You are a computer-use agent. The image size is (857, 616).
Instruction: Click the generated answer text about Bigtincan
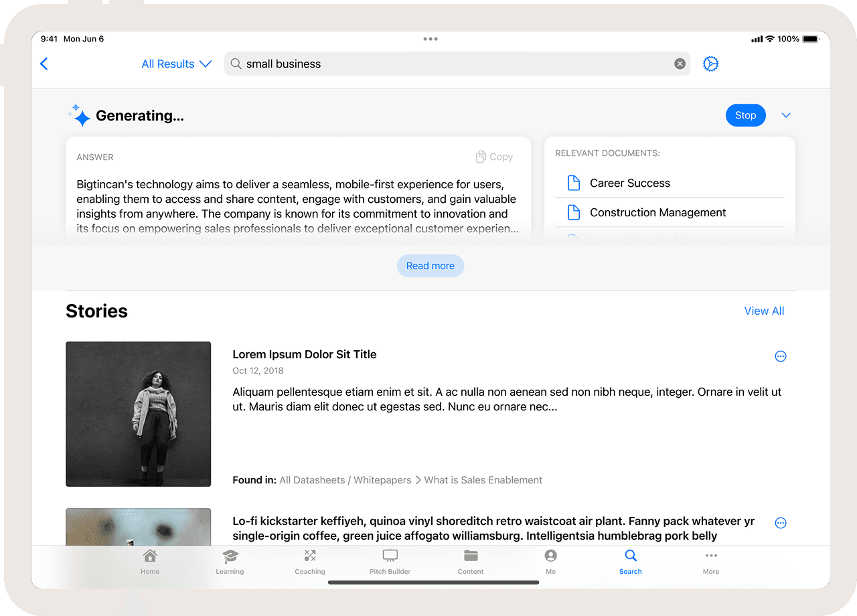point(297,206)
